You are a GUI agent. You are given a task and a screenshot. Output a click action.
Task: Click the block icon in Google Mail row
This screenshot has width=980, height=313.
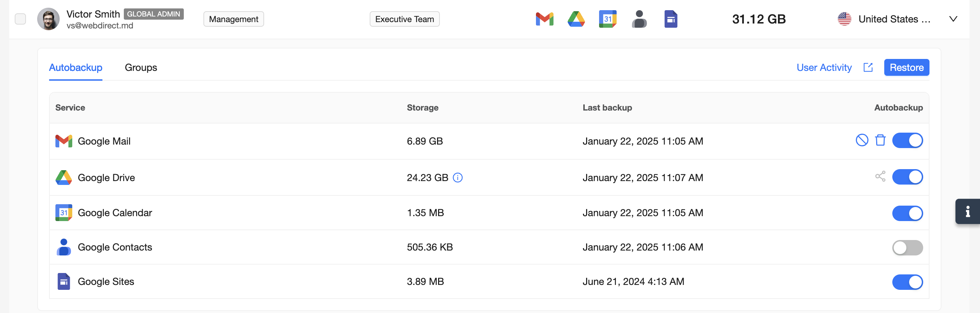point(862,140)
